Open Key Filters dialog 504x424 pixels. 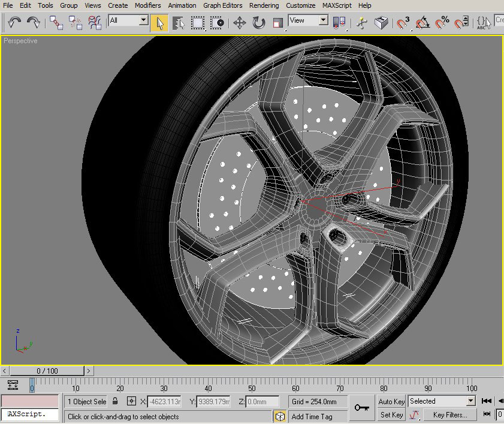click(450, 415)
